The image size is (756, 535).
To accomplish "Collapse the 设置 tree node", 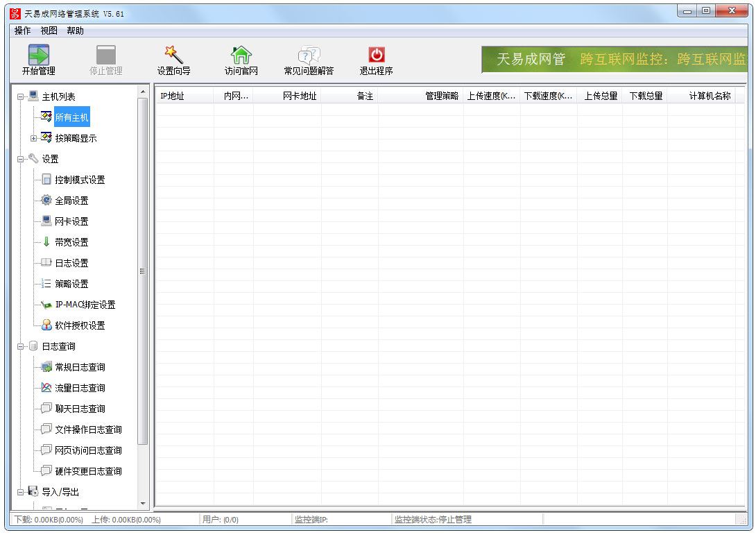I will coord(20,159).
